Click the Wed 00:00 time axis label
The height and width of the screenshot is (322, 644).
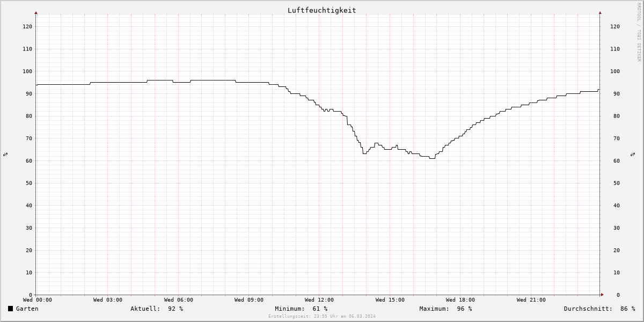click(x=38, y=300)
